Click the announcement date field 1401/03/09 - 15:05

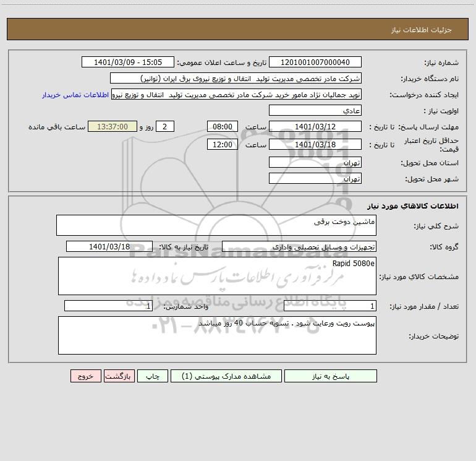pyautogui.click(x=128, y=62)
